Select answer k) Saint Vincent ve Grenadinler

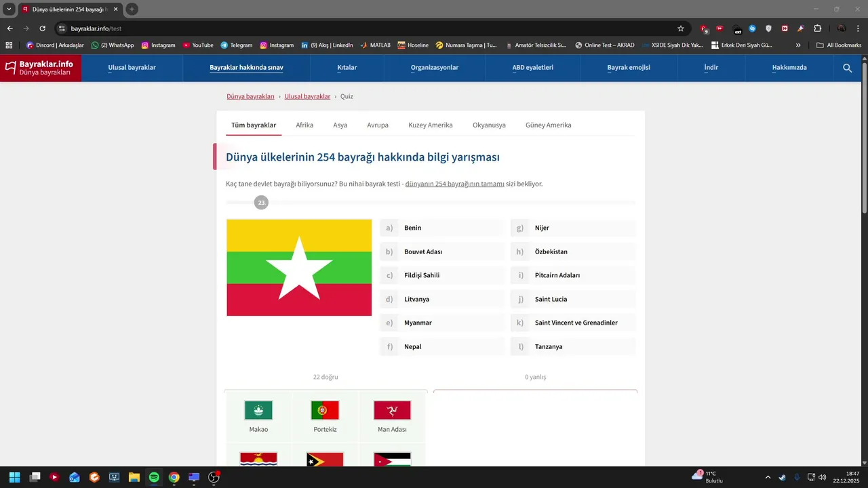point(573,323)
